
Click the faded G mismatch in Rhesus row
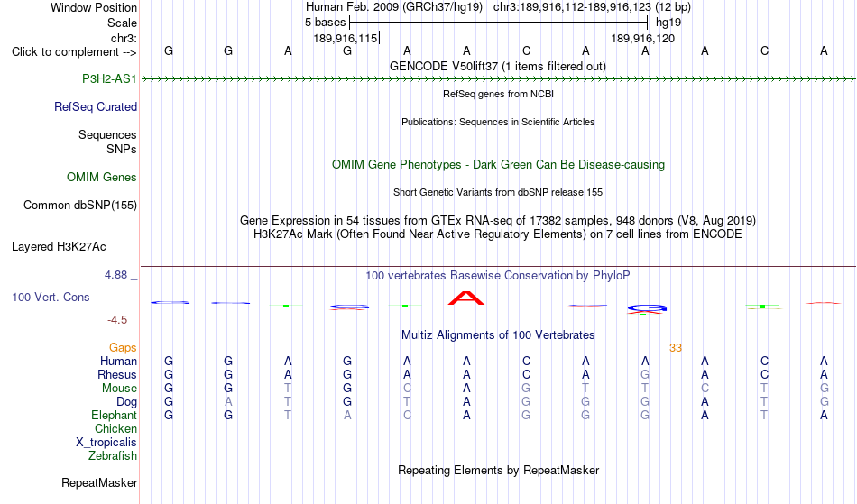click(645, 374)
